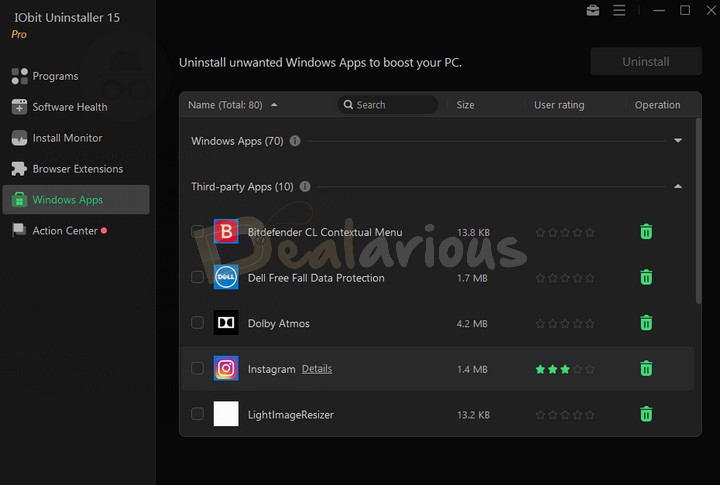This screenshot has height=485, width=720.
Task: Sort by the Size column header
Action: [465, 105]
